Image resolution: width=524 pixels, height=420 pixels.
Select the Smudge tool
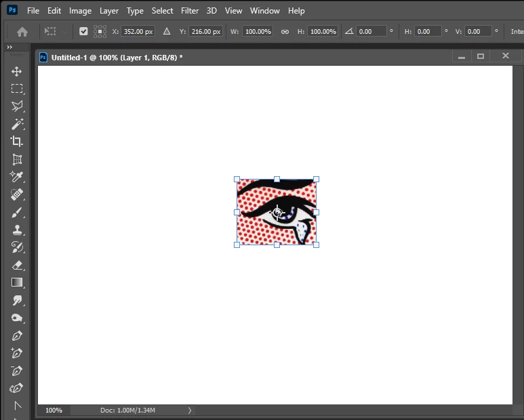point(17,300)
